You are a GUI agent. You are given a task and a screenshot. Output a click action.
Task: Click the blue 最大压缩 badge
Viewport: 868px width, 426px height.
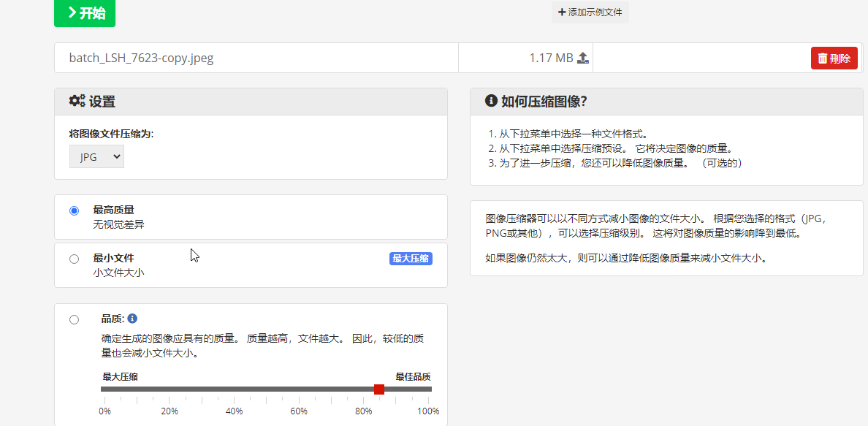411,258
